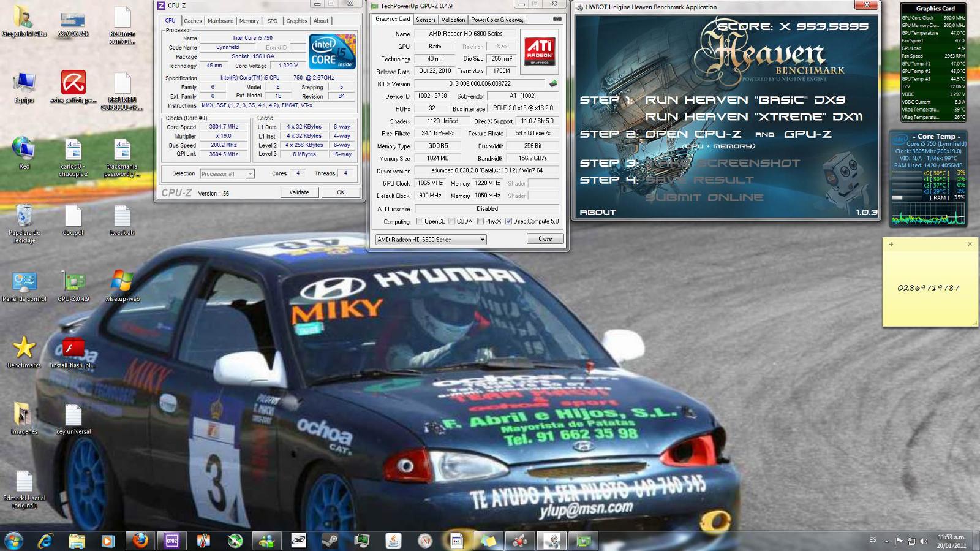
Task: Switch to the Validation tab in GPU-Z
Action: coord(453,20)
